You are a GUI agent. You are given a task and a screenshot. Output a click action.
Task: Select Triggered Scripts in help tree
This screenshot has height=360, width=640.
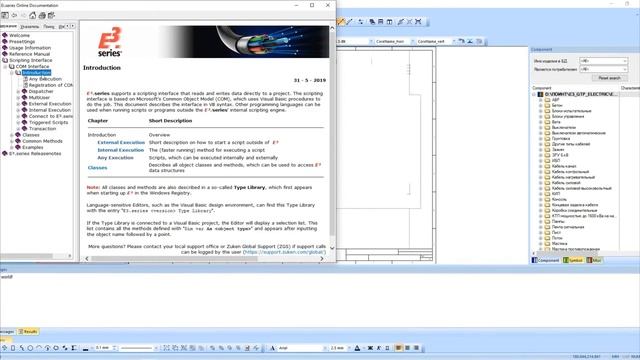(48, 122)
